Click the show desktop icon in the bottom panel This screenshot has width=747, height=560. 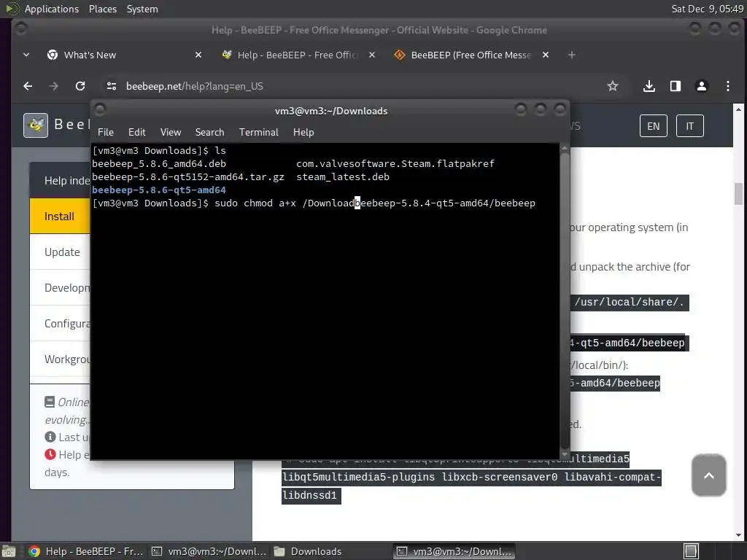9,551
